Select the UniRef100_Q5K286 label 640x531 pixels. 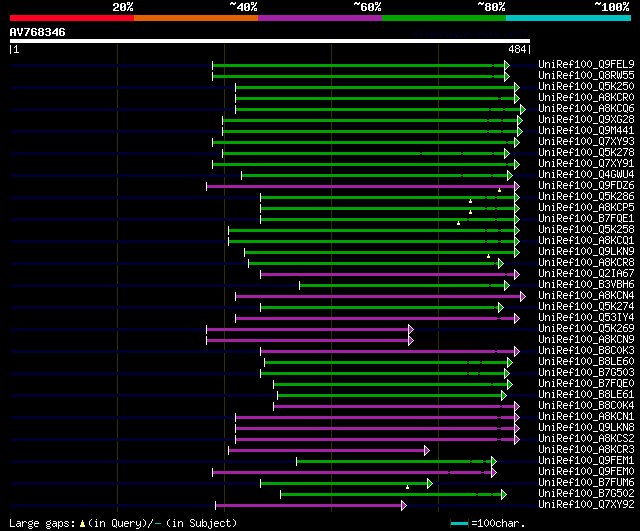(x=586, y=196)
